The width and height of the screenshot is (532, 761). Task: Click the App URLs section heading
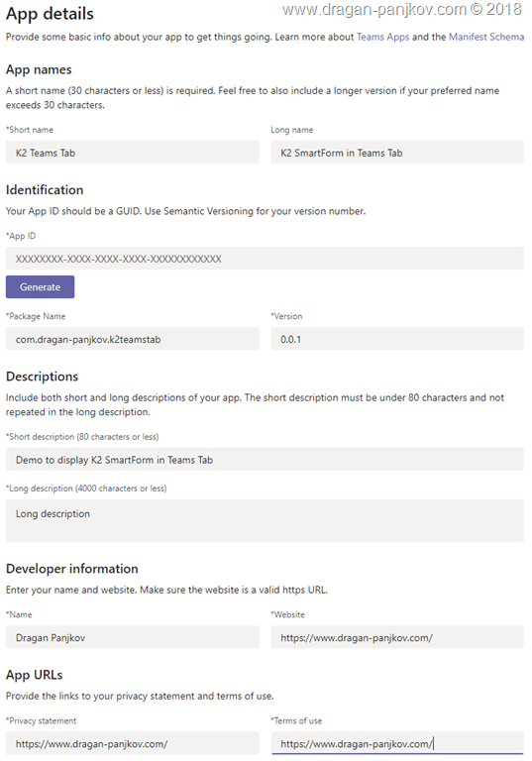point(34,675)
